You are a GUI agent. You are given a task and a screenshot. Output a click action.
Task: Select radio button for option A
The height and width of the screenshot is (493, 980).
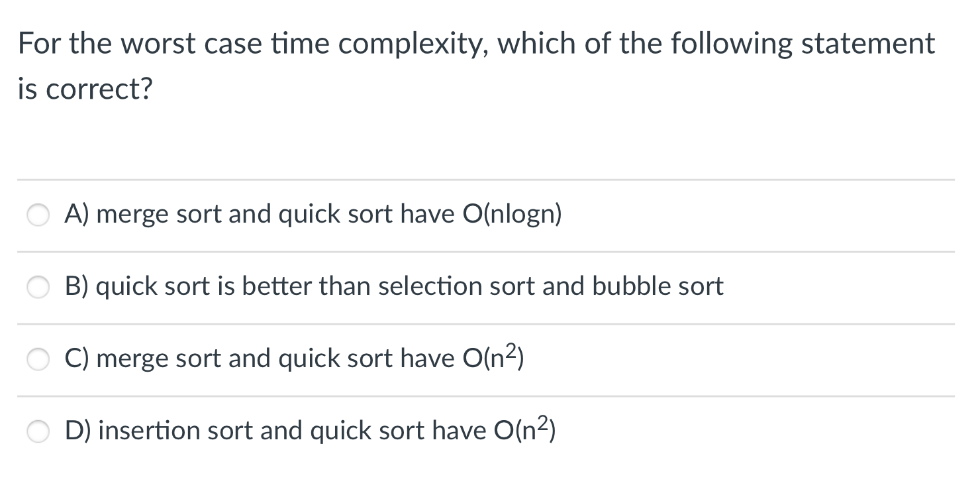pyautogui.click(x=38, y=215)
